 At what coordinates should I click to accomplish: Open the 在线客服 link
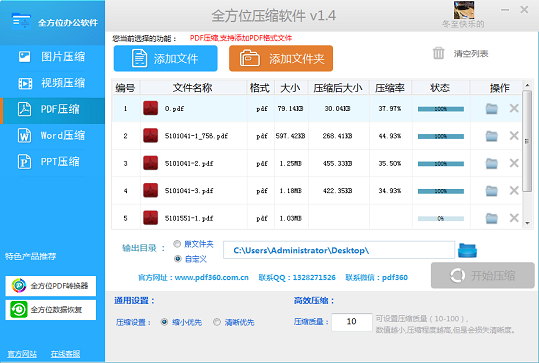point(65,354)
